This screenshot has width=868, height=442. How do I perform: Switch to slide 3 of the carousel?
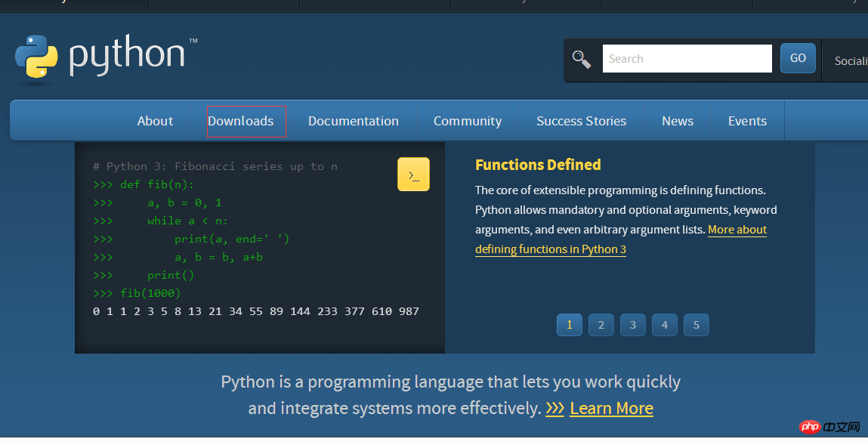coord(633,325)
